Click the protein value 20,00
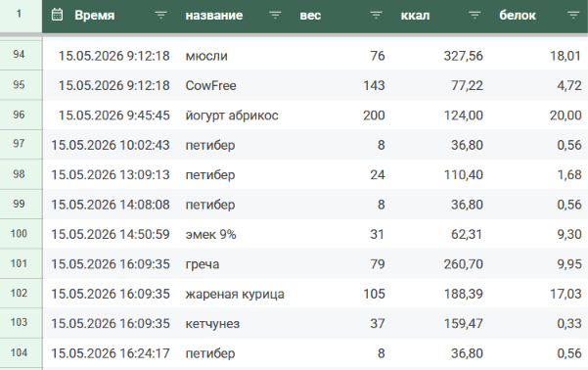This screenshot has width=588, height=370. [x=565, y=116]
